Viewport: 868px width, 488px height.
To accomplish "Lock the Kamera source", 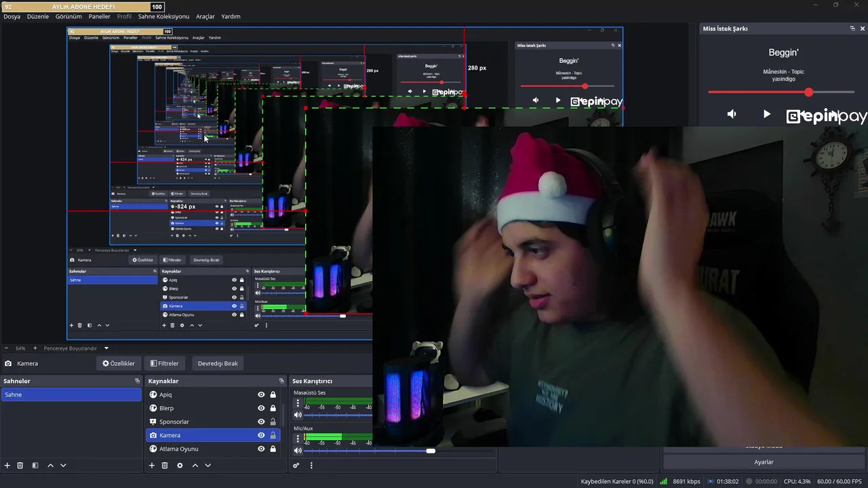I will pos(273,435).
